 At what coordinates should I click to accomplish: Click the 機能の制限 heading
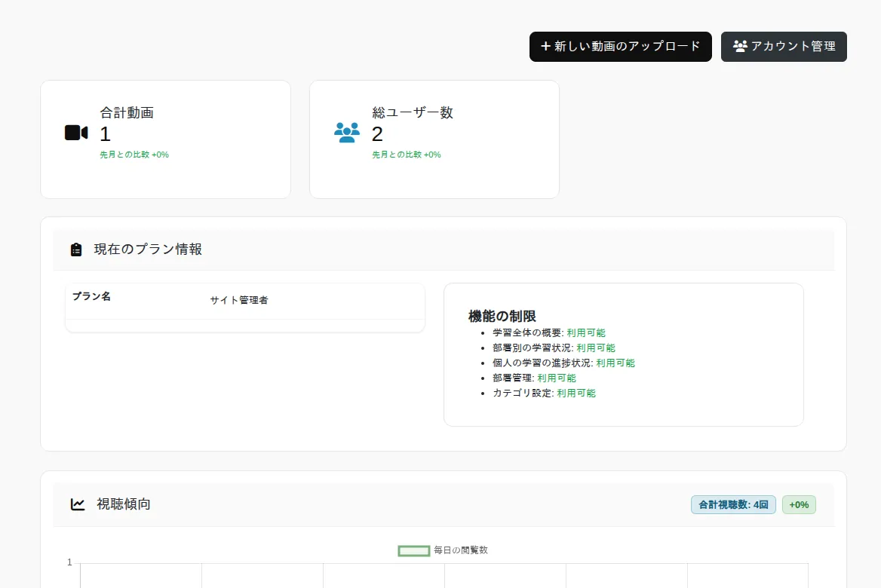click(x=502, y=316)
